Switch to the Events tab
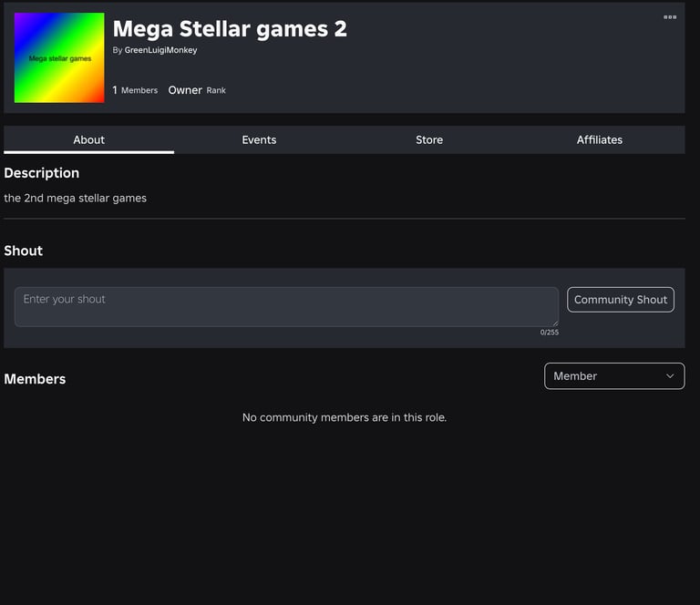The height and width of the screenshot is (605, 700). [259, 139]
